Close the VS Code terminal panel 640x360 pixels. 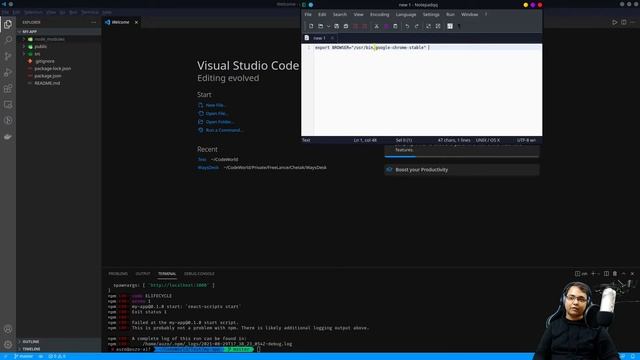tap(632, 273)
